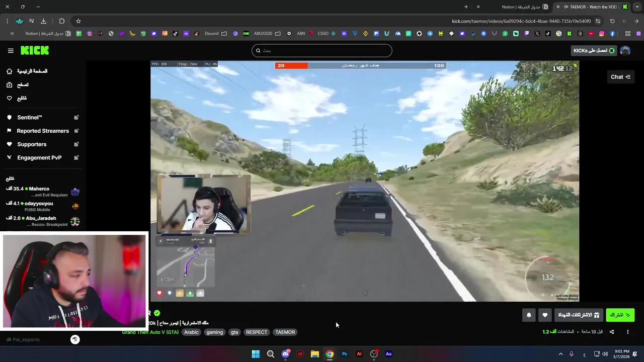Click external-link icon beside Sentinel
Image resolution: width=644 pixels, height=362 pixels.
tap(76, 117)
